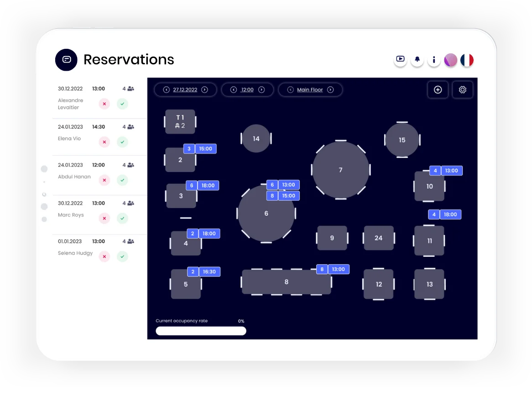Image resolution: width=532 pixels, height=396 pixels.
Task: Open the Main Floor selector
Action: coord(310,89)
